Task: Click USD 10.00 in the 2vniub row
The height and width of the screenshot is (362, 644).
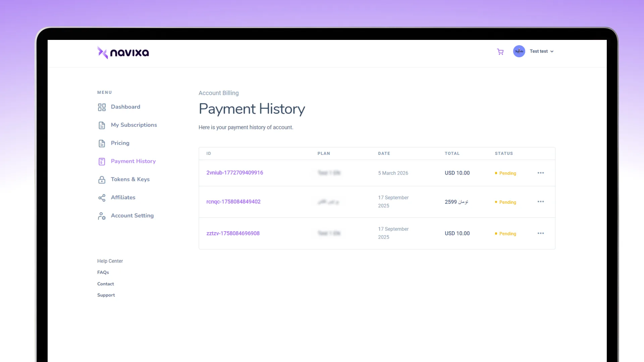Action: pos(457,173)
